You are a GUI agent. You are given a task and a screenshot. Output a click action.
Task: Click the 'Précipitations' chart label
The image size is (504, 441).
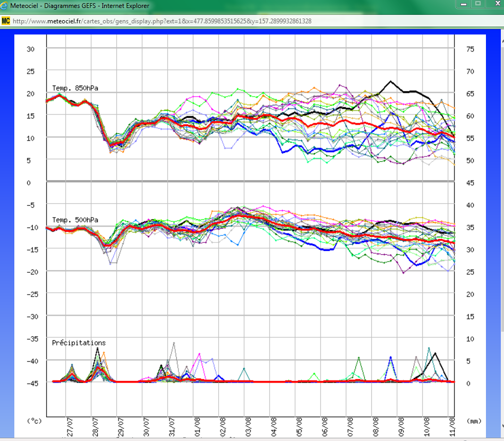click(x=79, y=343)
